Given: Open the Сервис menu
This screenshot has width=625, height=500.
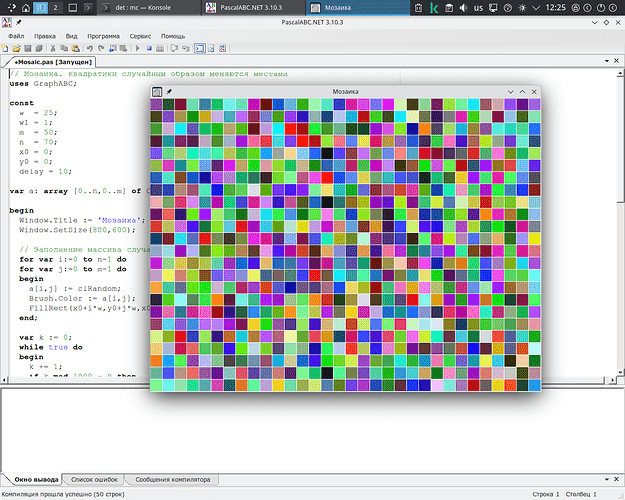Looking at the screenshot, I should click(x=140, y=36).
